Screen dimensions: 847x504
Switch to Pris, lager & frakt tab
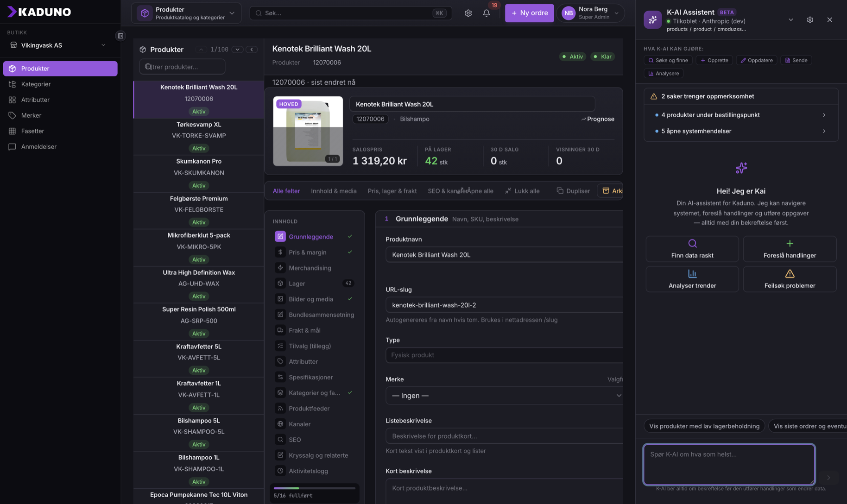click(x=392, y=191)
